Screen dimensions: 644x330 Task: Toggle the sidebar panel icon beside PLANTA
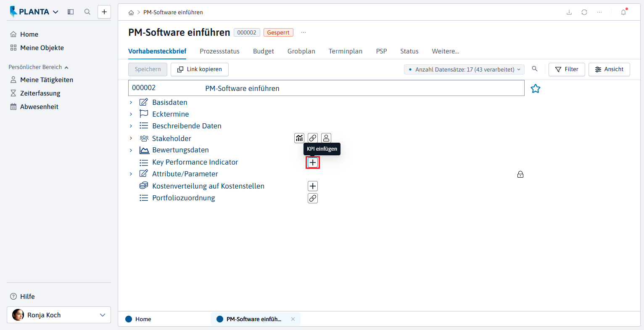[71, 12]
